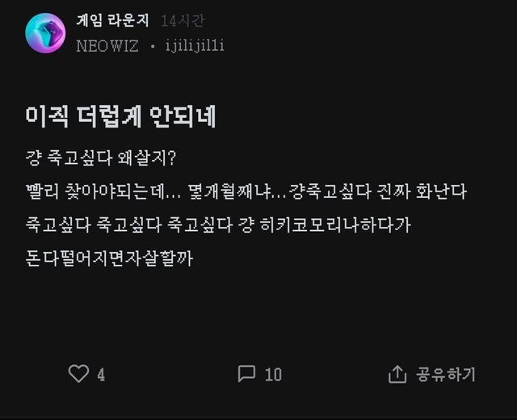Click the NEOWIZ company label
517x420 pixels.
tap(107, 46)
